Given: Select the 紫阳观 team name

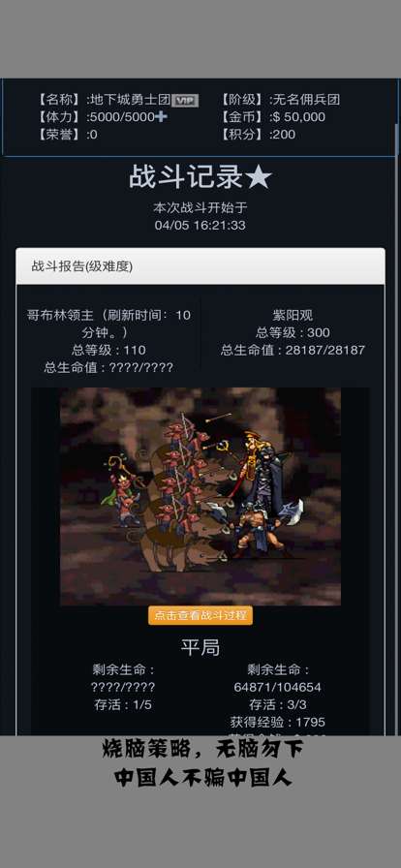Looking at the screenshot, I should [293, 316].
